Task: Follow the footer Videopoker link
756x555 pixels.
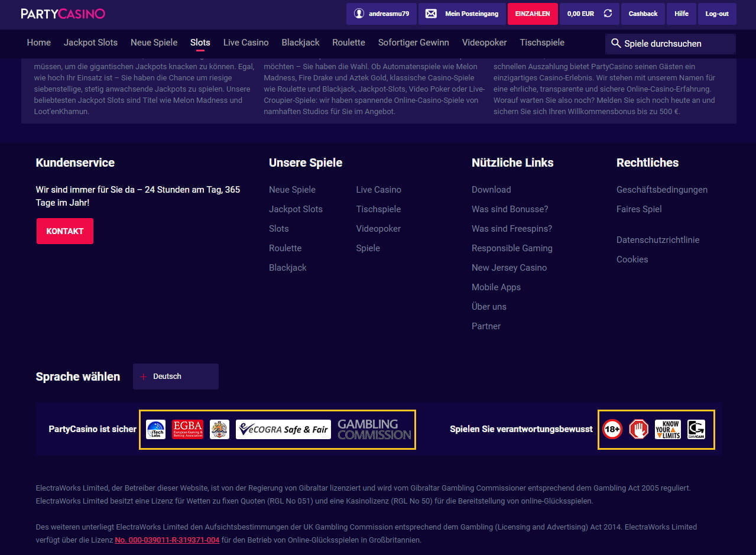Action: (x=378, y=229)
